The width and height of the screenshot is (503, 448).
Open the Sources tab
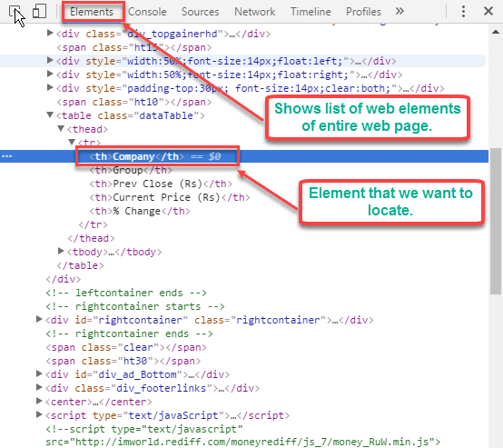point(200,12)
